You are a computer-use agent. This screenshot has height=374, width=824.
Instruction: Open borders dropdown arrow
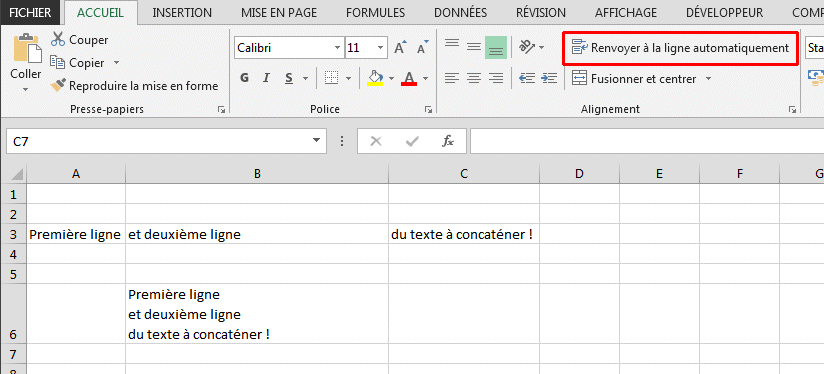point(348,79)
